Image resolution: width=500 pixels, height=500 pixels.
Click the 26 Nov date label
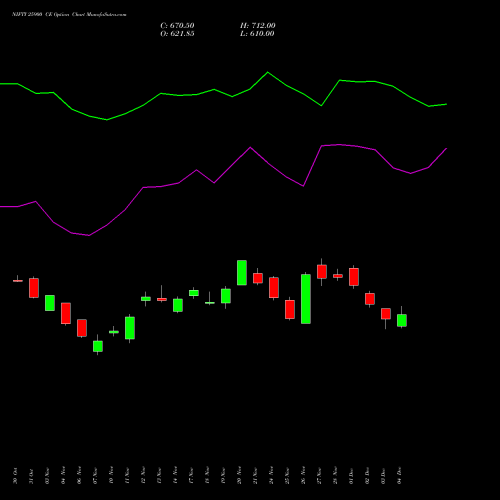pyautogui.click(x=303, y=476)
